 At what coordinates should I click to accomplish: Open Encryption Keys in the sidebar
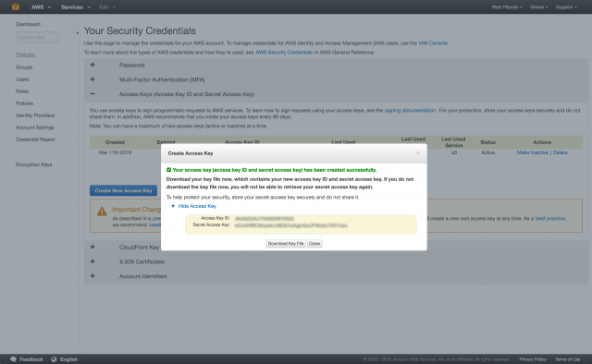(x=33, y=164)
